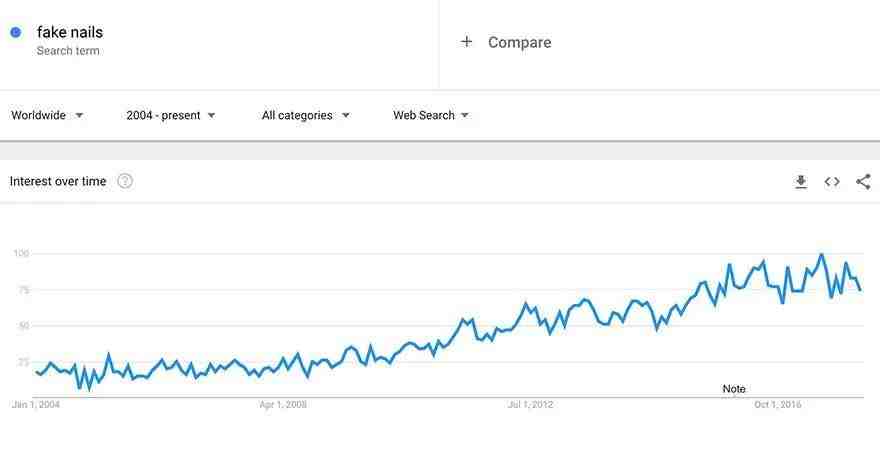Click the Search term label under fake nails

click(x=68, y=50)
